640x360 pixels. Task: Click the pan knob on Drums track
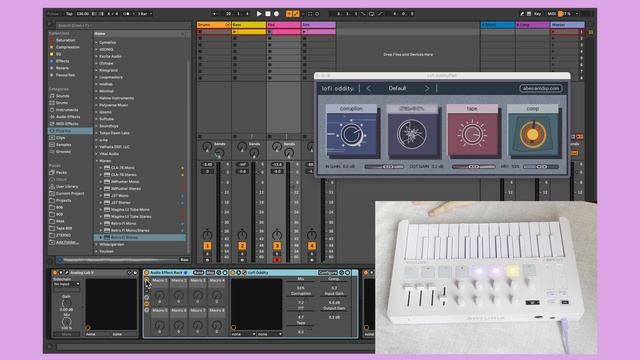coord(207,235)
